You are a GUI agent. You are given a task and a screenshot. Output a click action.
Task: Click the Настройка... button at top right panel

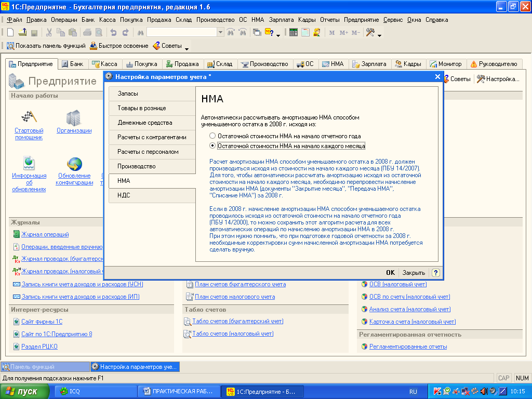pos(498,79)
